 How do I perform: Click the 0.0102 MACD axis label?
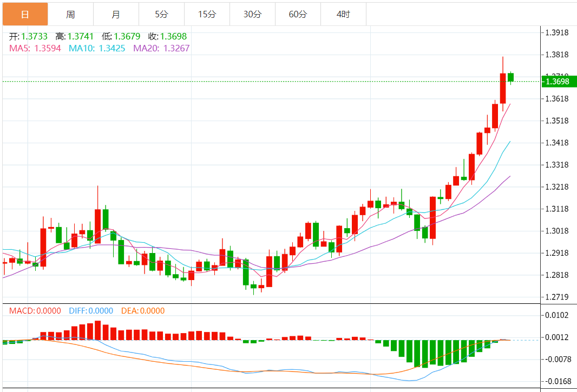557,315
